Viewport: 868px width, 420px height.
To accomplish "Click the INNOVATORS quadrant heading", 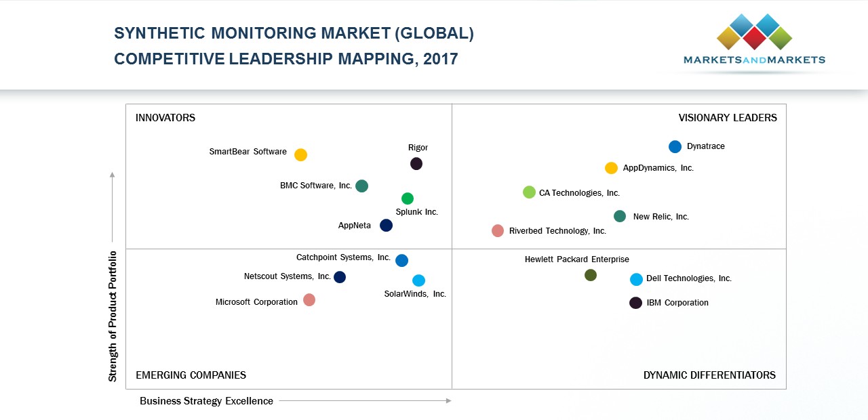I will coord(165,118).
